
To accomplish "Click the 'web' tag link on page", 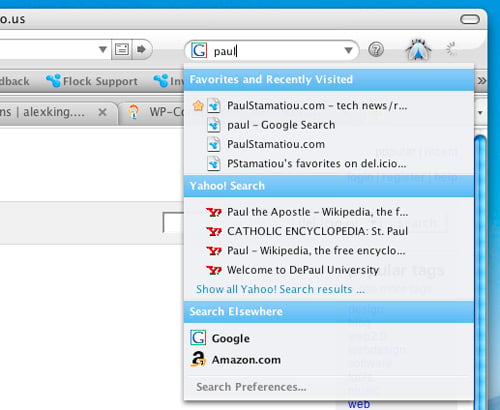I will [x=359, y=404].
